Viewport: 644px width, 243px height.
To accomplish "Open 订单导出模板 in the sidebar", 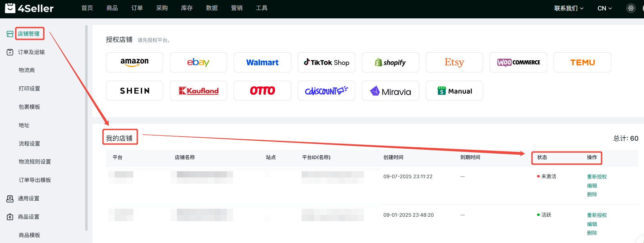I will [x=35, y=180].
